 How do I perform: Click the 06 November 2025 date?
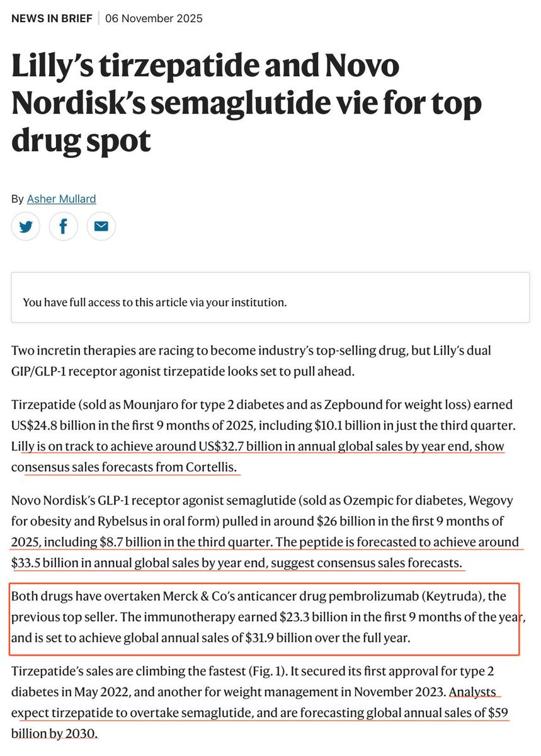pos(154,18)
